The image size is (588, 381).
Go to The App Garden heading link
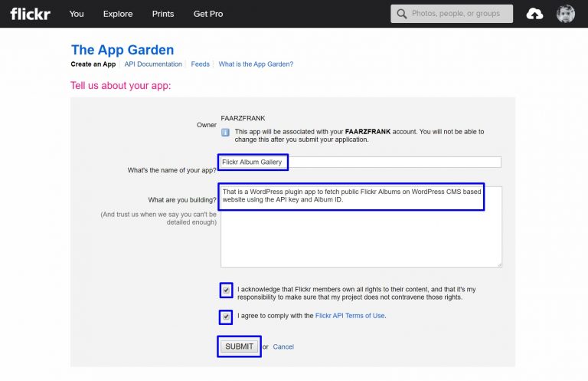point(122,50)
